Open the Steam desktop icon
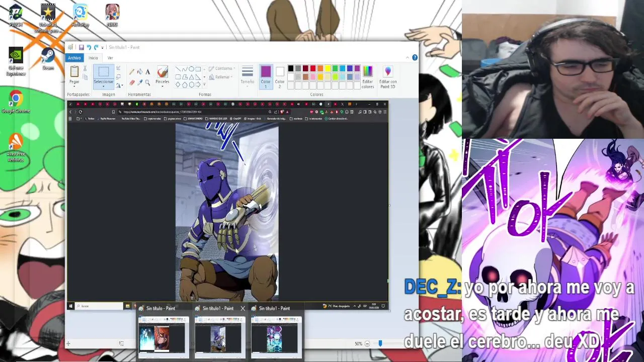Screen dimensions: 644x362 click(x=48, y=59)
